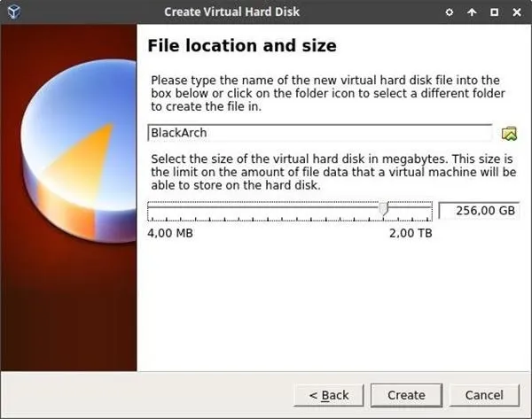Click the title bar pin/settings icon

pos(450,12)
